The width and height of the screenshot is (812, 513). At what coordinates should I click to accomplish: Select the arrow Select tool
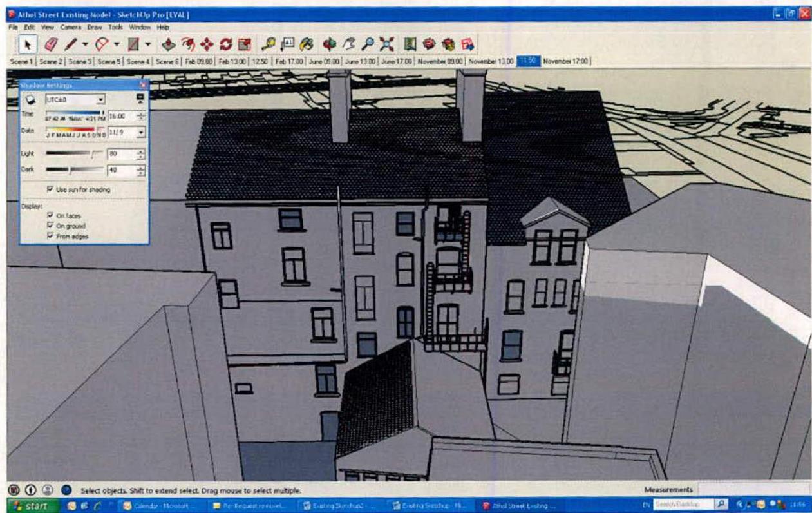29,44
